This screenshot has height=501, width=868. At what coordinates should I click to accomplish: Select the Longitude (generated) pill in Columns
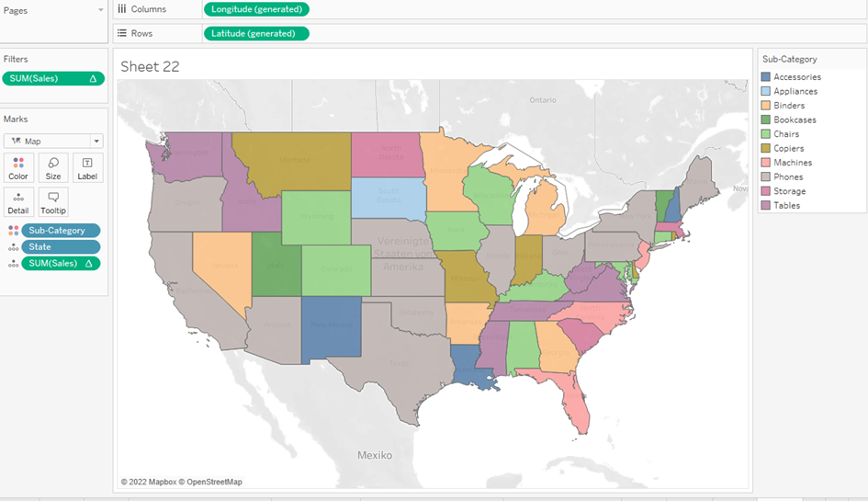click(256, 9)
